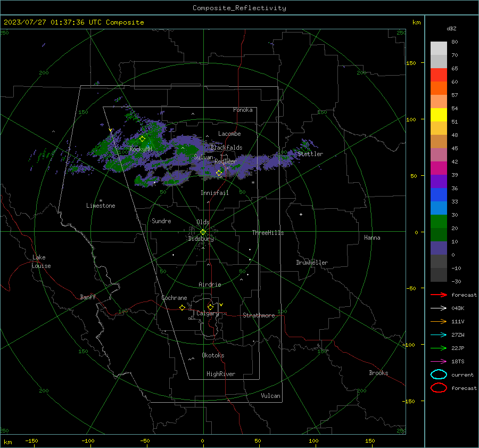
Task: Click the cyan current ellipse in legend
Action: 439,374
